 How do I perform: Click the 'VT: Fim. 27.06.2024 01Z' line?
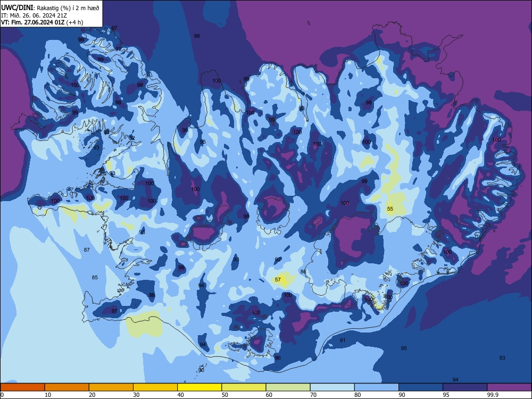[32, 23]
